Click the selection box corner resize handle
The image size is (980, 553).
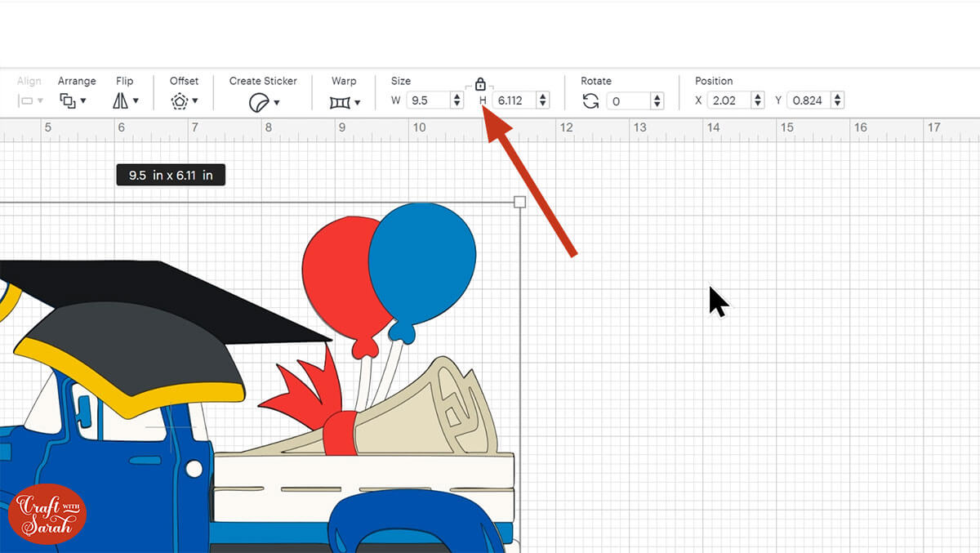[519, 202]
